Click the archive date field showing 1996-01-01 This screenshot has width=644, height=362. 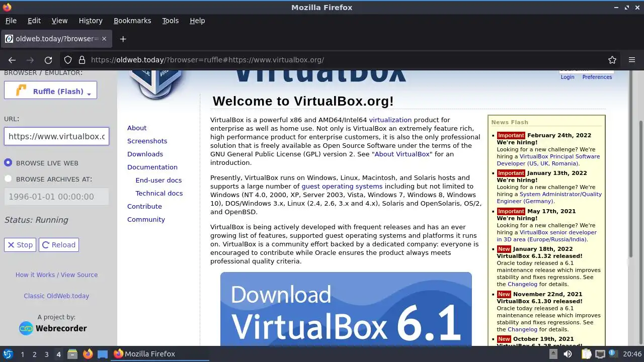[56, 197]
